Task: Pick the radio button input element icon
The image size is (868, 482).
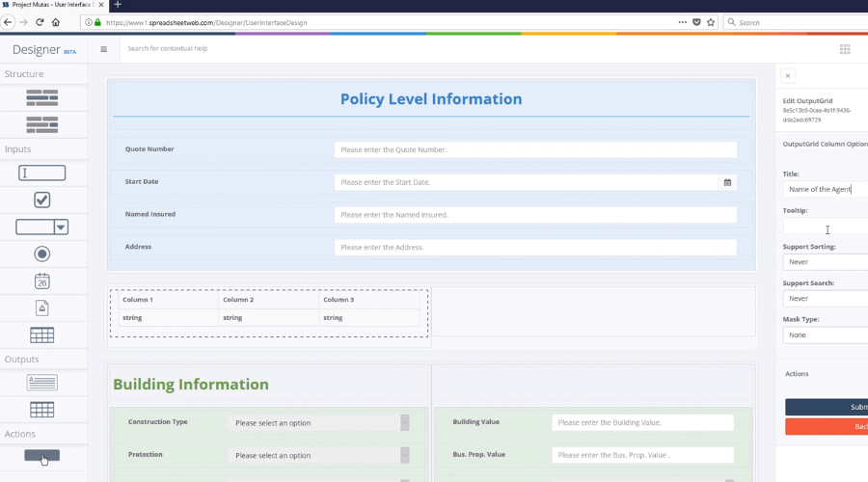Action: tap(42, 254)
